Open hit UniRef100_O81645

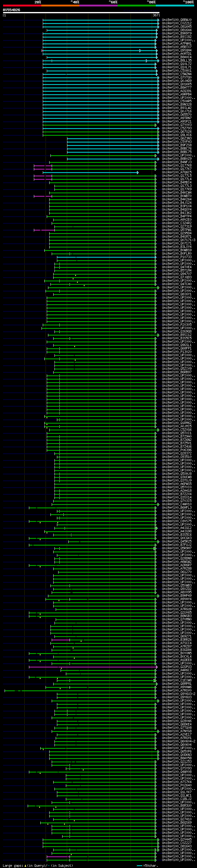pos(176,26)
